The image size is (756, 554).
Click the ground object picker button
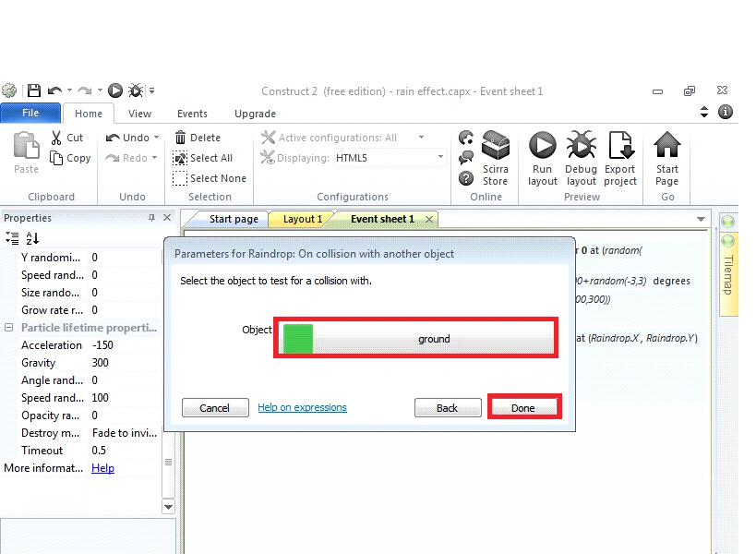[x=415, y=339]
